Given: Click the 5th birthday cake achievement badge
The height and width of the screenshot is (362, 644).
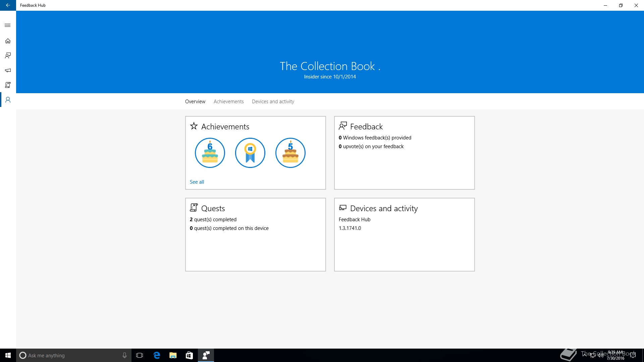Looking at the screenshot, I should click(290, 153).
